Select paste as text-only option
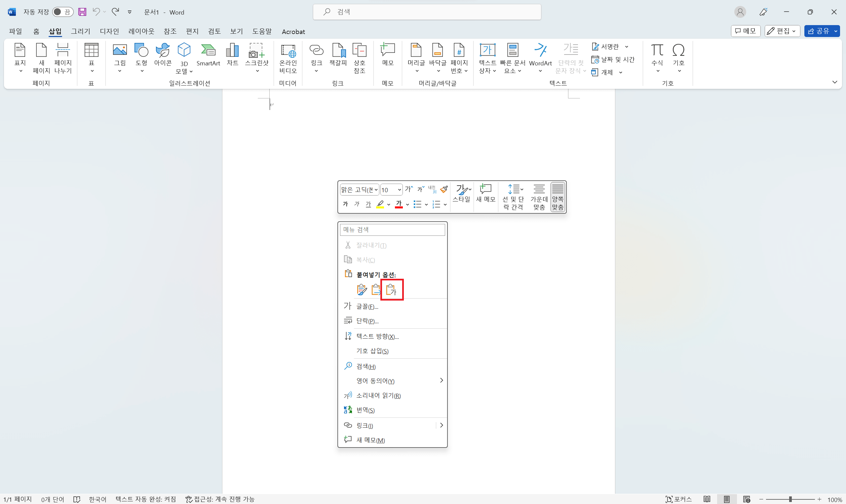The width and height of the screenshot is (846, 504). (x=391, y=290)
